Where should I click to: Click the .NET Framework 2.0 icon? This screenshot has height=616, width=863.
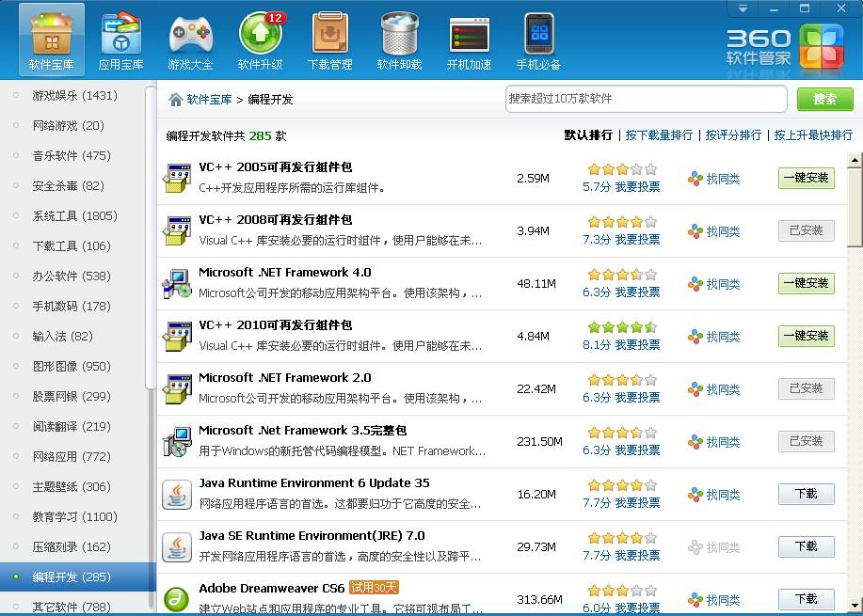(x=177, y=388)
